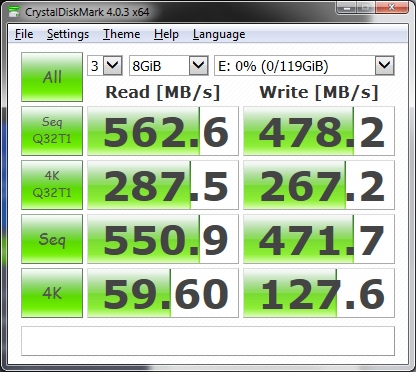Select the 550.9 Seq read result
The width and height of the screenshot is (416, 372).
[163, 239]
